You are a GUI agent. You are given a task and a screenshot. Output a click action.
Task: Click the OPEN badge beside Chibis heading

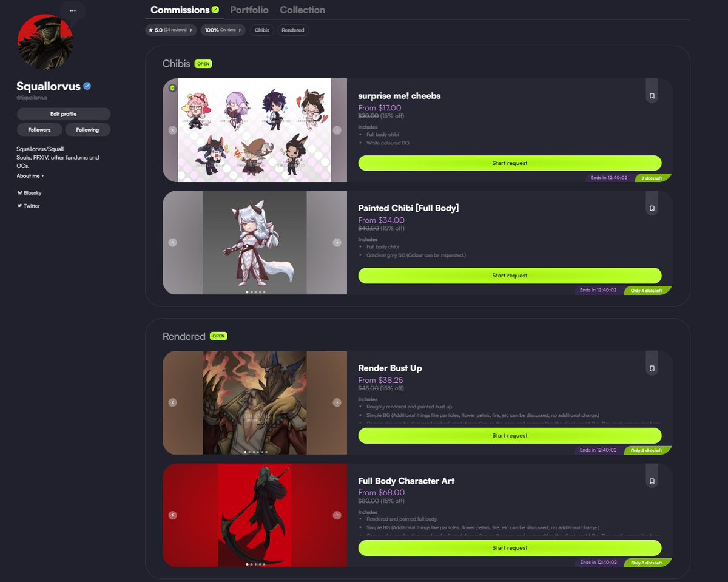click(x=203, y=64)
